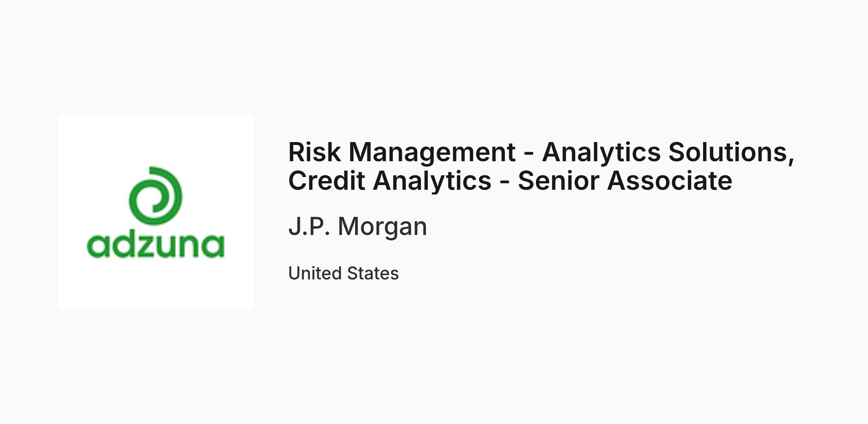Open the Risk Management job title
This screenshot has width=868, height=424.
(541, 166)
